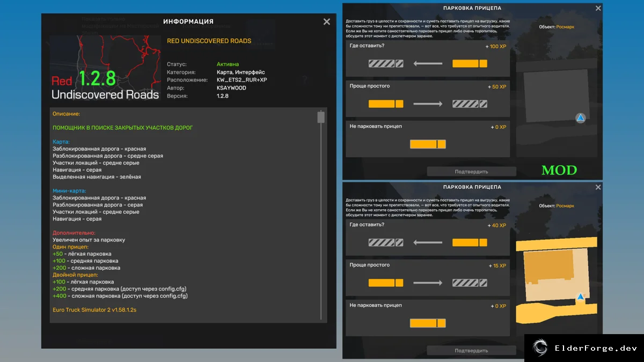Screen dimensions: 644x362
Task: Click the Один прицеп: heading
Action: click(x=70, y=247)
